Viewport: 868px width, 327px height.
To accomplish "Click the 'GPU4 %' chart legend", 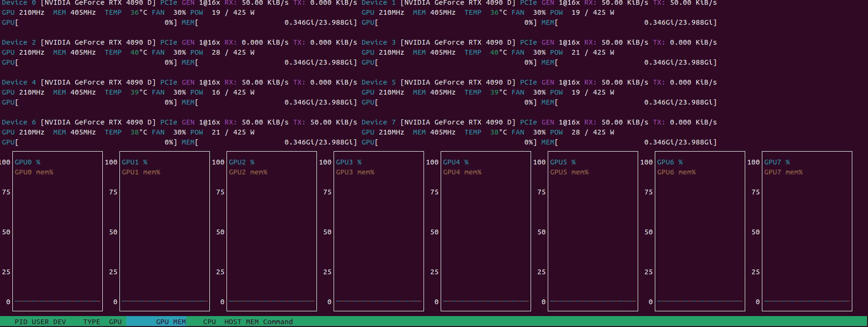I will [456, 162].
